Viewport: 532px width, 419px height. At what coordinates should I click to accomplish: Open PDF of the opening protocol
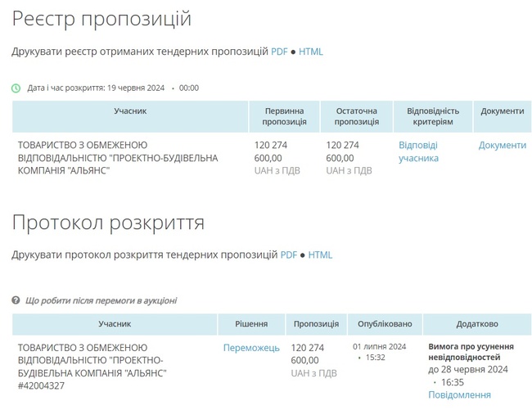coord(288,255)
